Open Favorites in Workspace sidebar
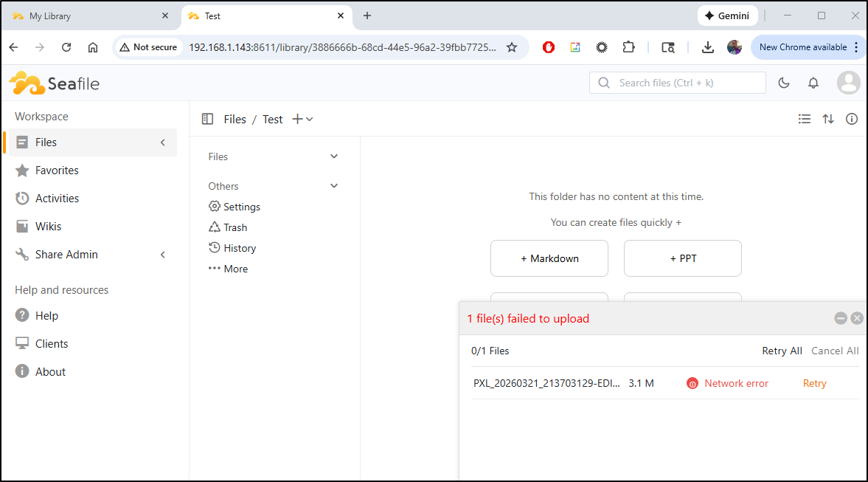868x482 pixels. click(x=57, y=171)
